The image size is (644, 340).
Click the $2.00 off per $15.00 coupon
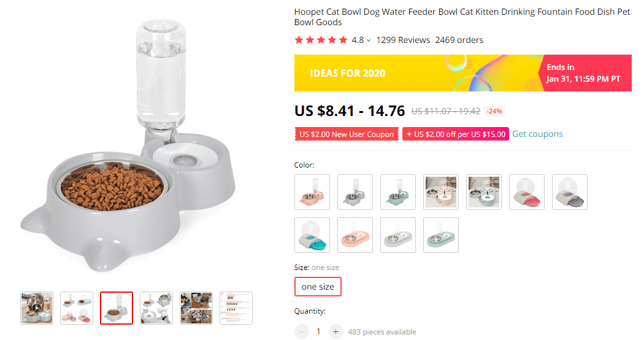[455, 134]
